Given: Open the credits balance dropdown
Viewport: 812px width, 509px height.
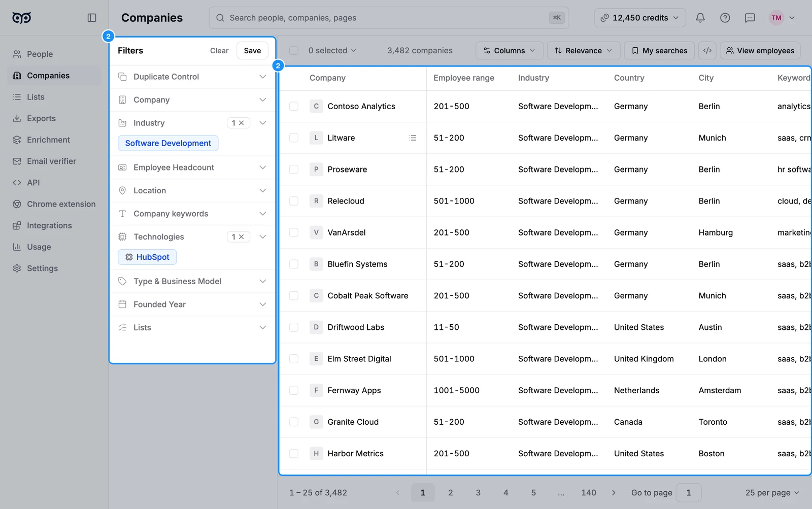Looking at the screenshot, I should click(639, 18).
